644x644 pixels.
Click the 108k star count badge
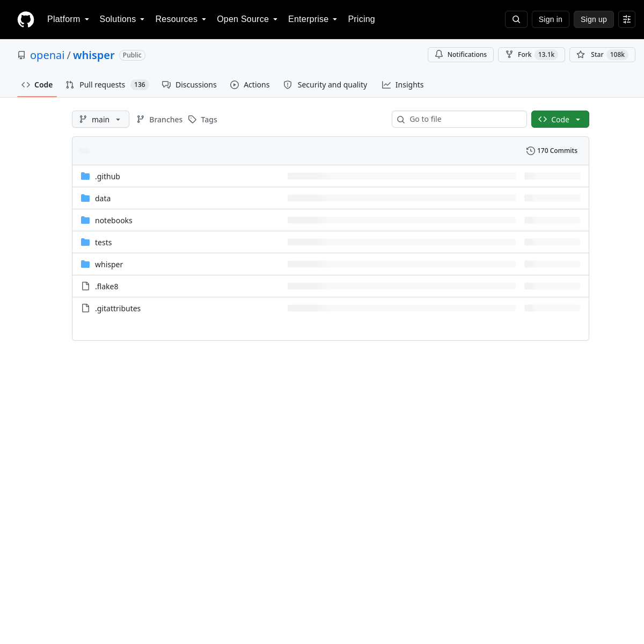coord(617,55)
